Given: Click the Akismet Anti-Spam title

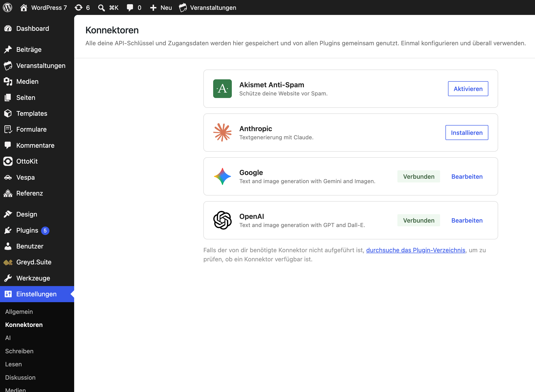Looking at the screenshot, I should [x=271, y=85].
